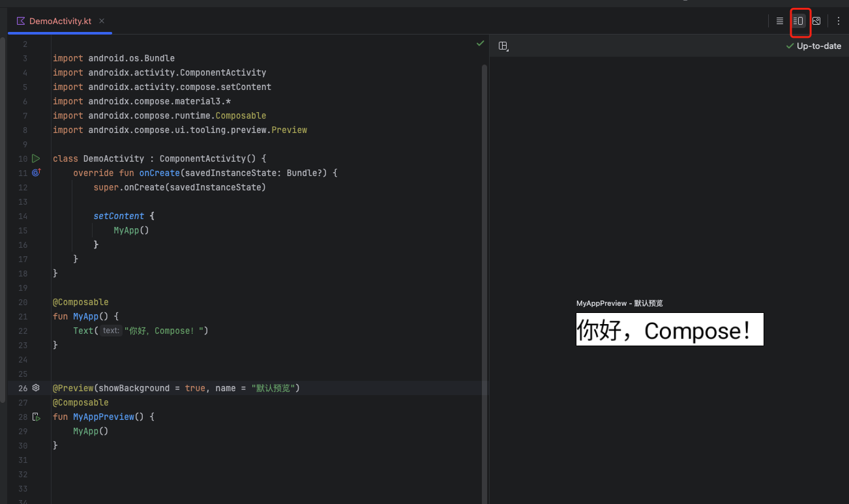The height and width of the screenshot is (504, 849).
Task: Switch editor to Split view mode
Action: pos(798,21)
